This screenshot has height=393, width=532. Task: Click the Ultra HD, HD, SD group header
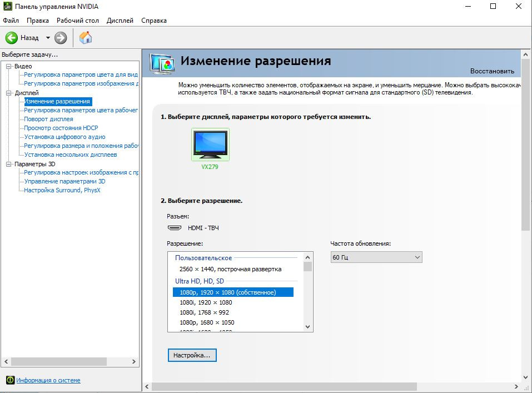tap(200, 281)
